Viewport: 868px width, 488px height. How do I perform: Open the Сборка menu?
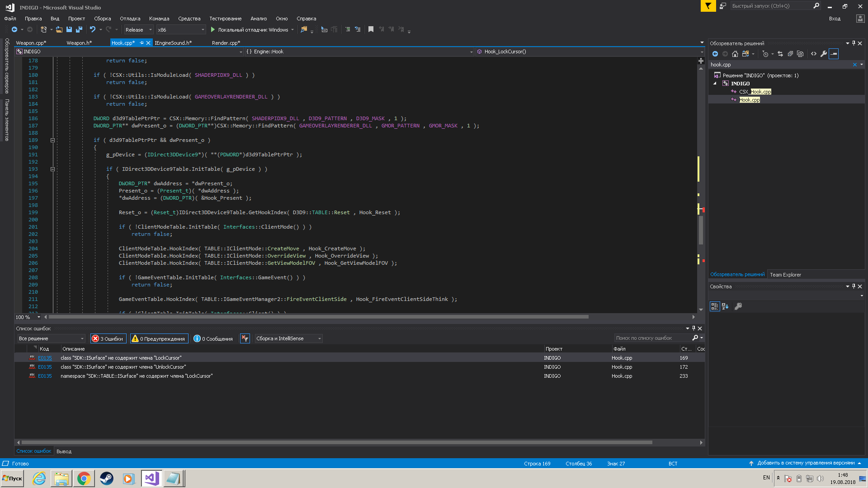click(102, 19)
